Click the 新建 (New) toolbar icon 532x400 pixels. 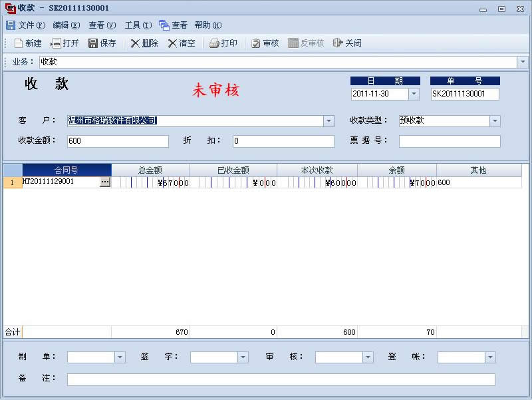[x=18, y=43]
